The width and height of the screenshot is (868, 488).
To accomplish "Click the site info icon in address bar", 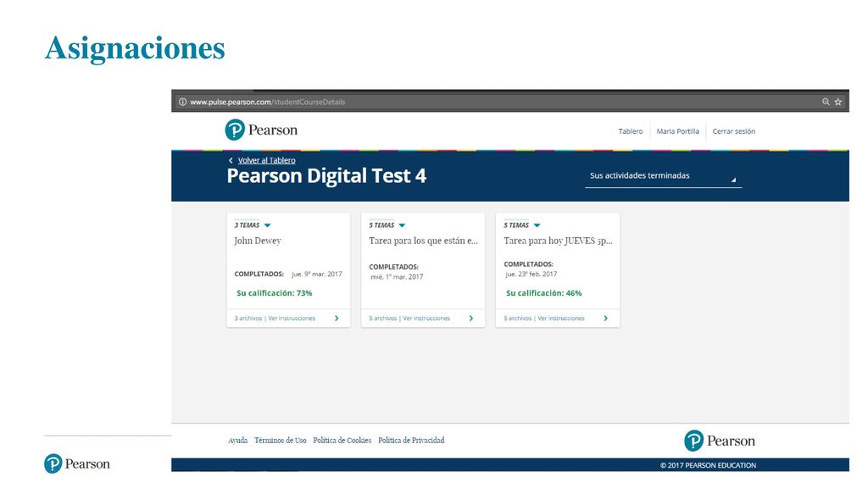I will pos(183,102).
